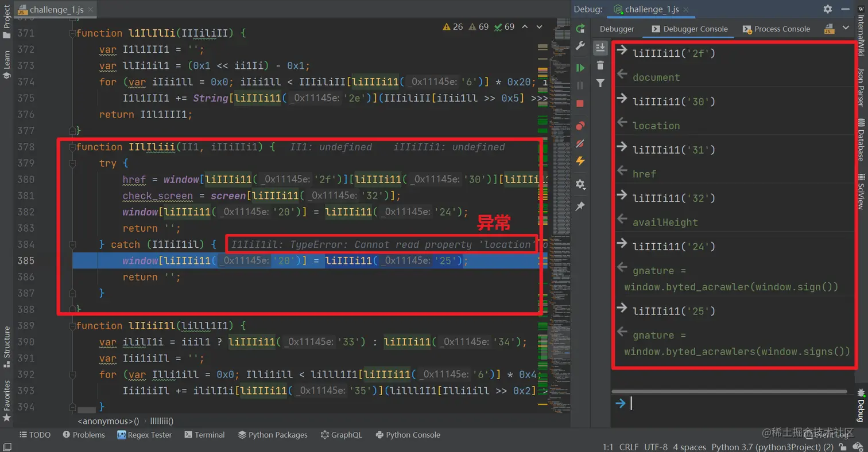Click the JS scripts tab icon

[829, 29]
